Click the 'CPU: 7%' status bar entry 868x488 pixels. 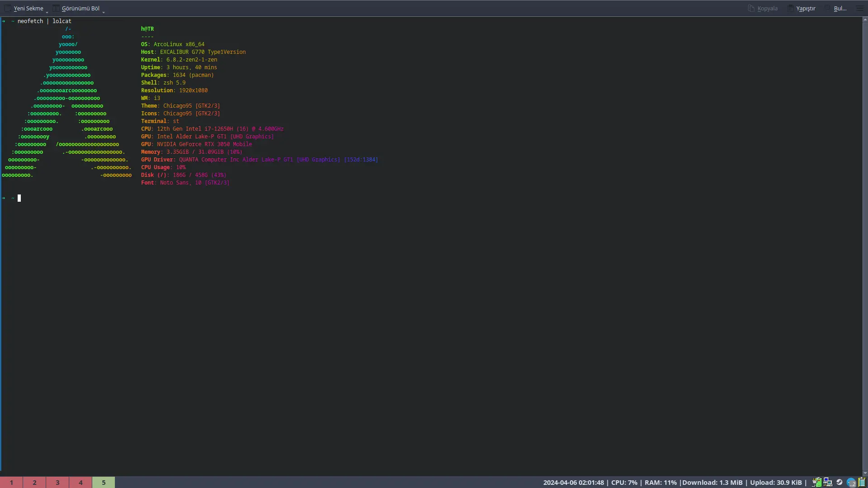(x=624, y=483)
